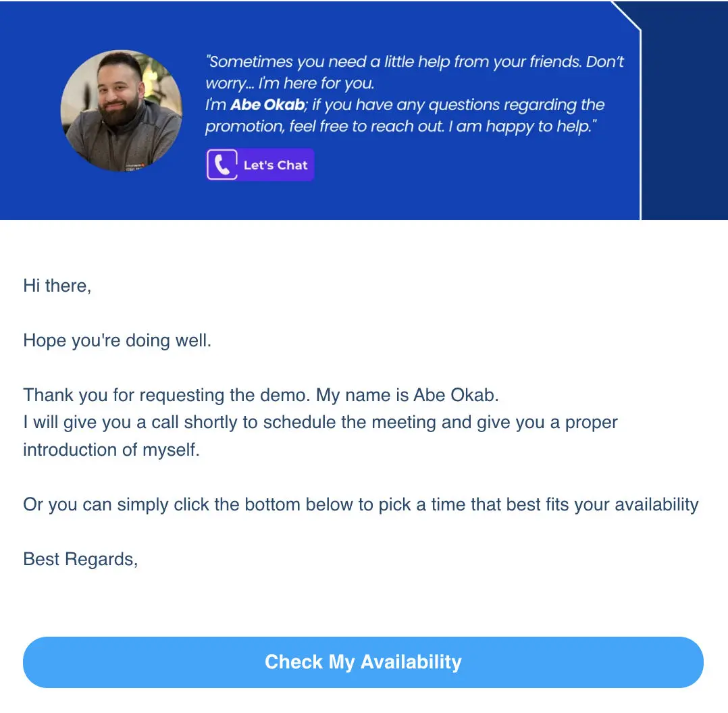Click the "Best Regards," sign-off
Viewport: 728px width, 713px height.
pyautogui.click(x=80, y=559)
